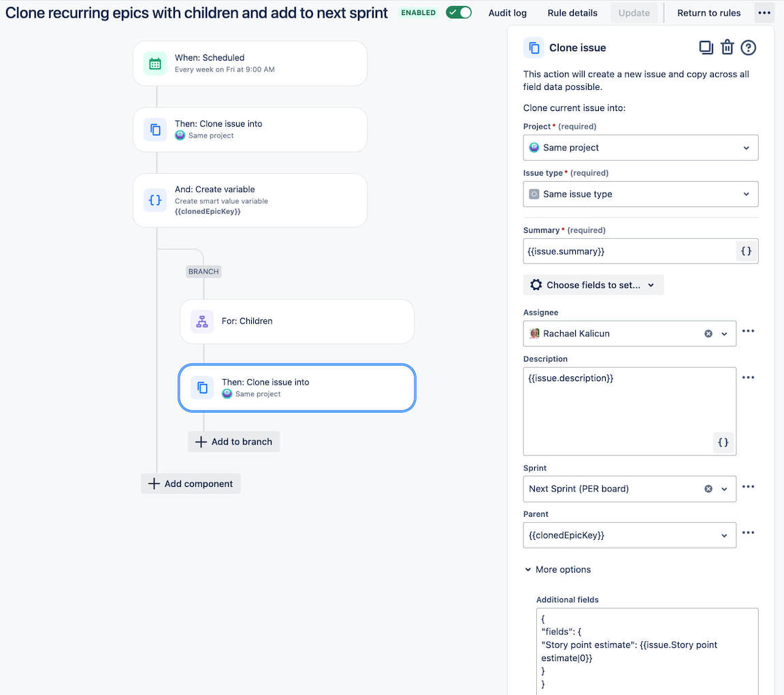The width and height of the screenshot is (784, 695).
Task: Click the Add to branch plus icon
Action: point(201,442)
